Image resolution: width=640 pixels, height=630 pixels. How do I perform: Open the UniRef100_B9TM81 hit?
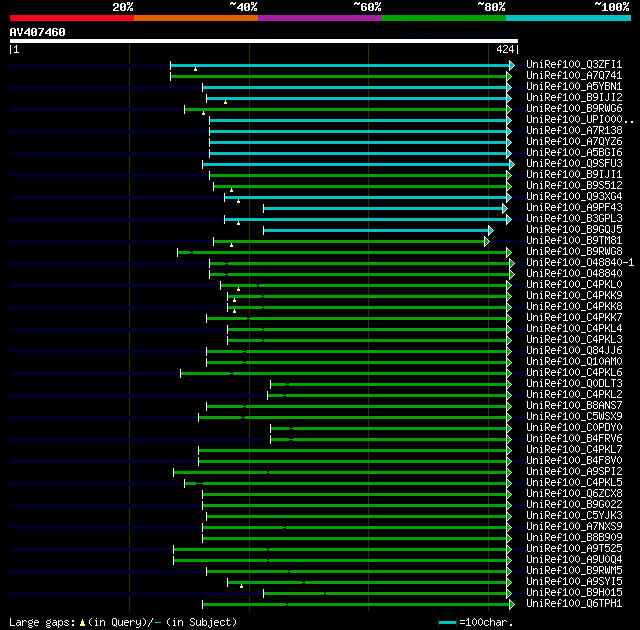(574, 241)
